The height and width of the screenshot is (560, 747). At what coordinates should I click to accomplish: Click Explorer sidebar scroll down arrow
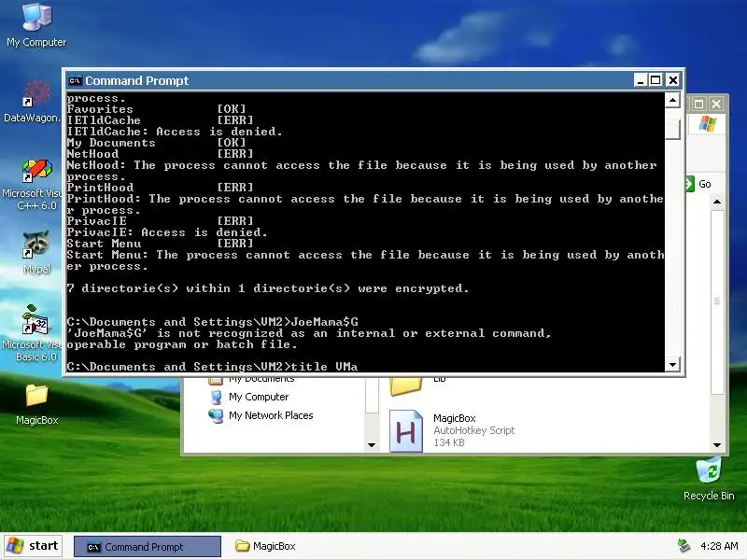372,445
